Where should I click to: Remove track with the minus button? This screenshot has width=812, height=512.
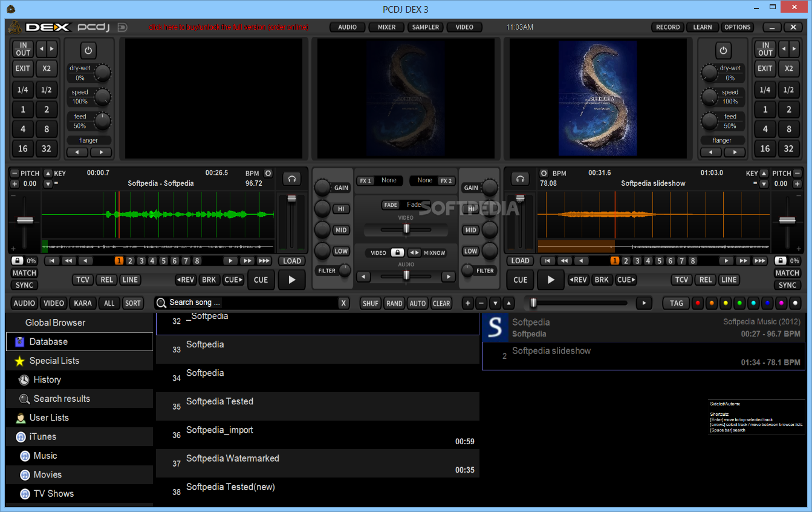[481, 303]
